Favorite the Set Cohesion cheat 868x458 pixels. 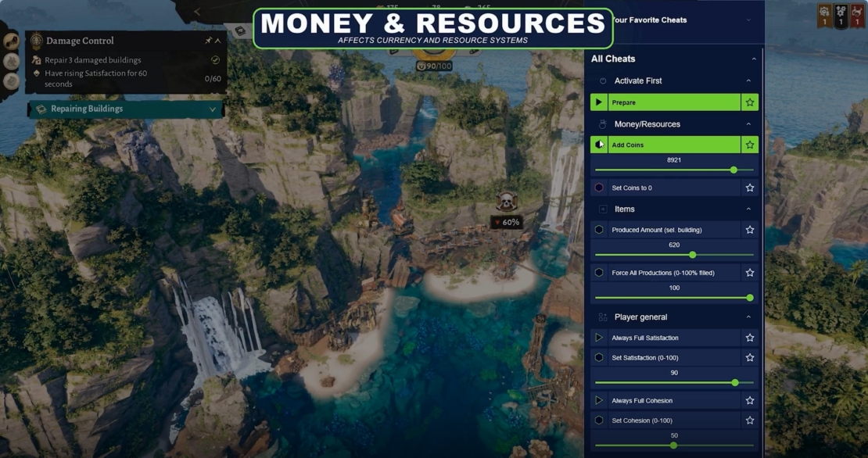[x=750, y=420]
